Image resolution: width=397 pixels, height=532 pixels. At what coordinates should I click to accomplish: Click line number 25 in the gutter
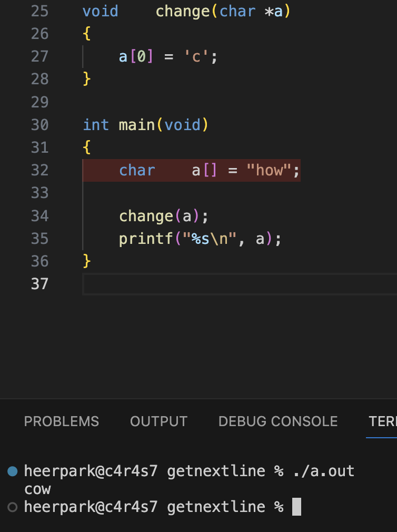39,11
